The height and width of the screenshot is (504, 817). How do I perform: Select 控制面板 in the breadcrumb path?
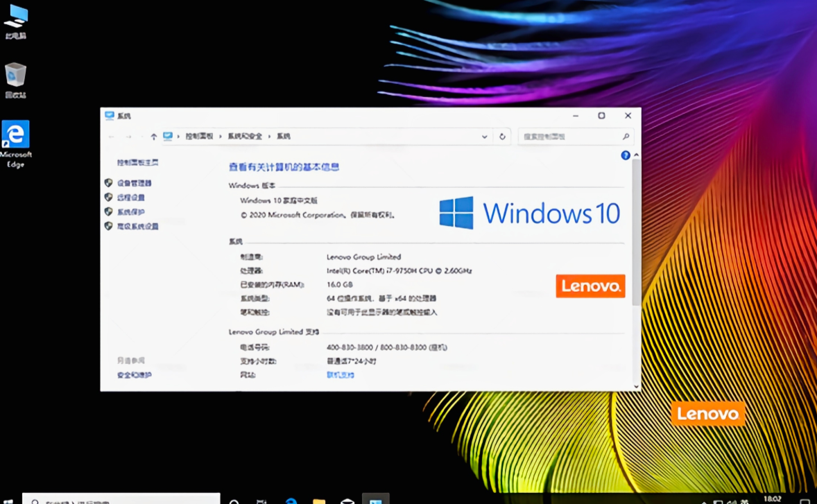click(199, 137)
